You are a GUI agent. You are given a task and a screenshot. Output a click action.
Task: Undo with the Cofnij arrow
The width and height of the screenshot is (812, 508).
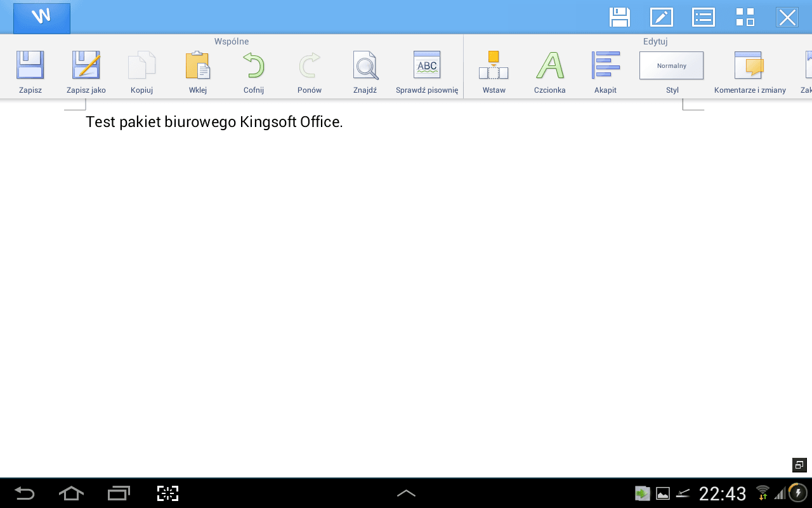point(254,72)
